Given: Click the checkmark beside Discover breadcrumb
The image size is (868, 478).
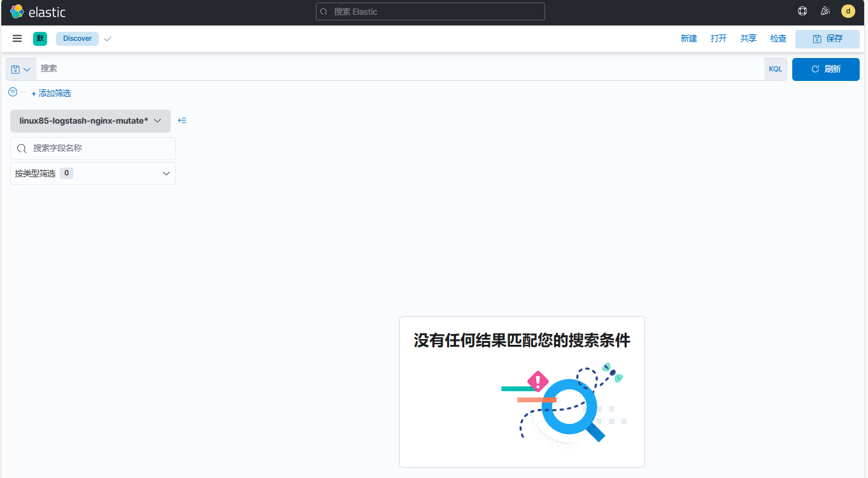Looking at the screenshot, I should pos(108,39).
